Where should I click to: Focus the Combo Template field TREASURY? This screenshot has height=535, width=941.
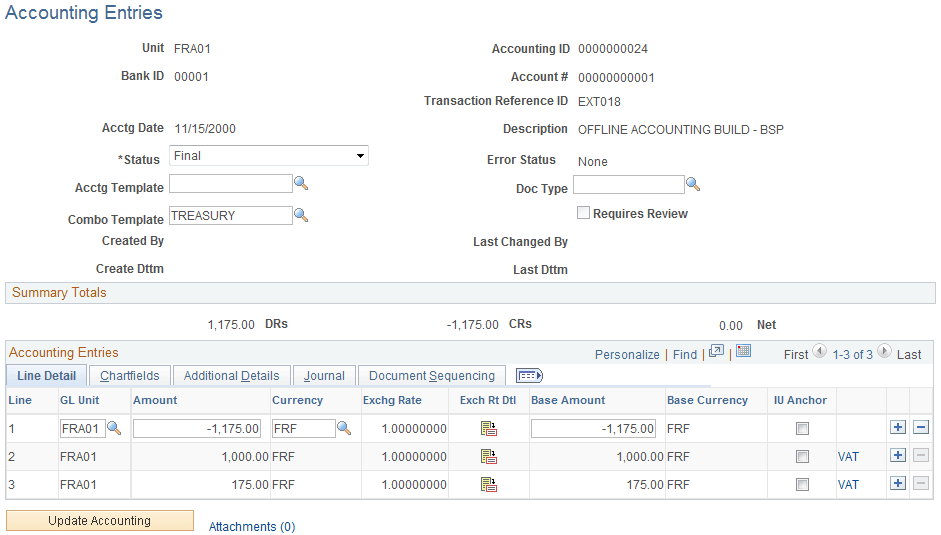[x=231, y=216]
